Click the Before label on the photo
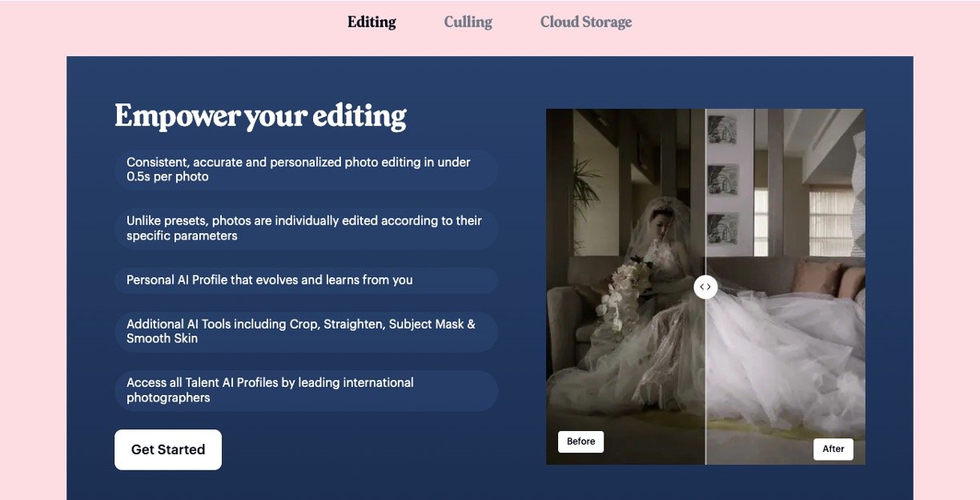The image size is (980, 500). [x=580, y=442]
